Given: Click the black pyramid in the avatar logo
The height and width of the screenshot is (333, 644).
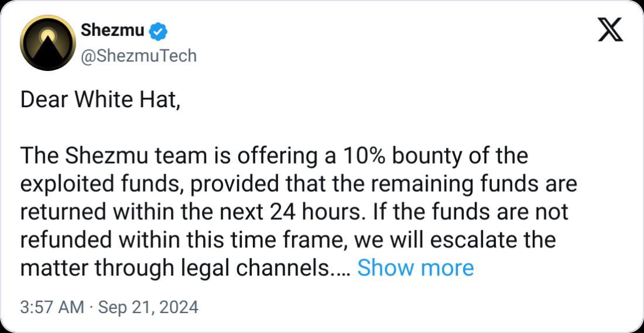Looking at the screenshot, I should tap(47, 50).
